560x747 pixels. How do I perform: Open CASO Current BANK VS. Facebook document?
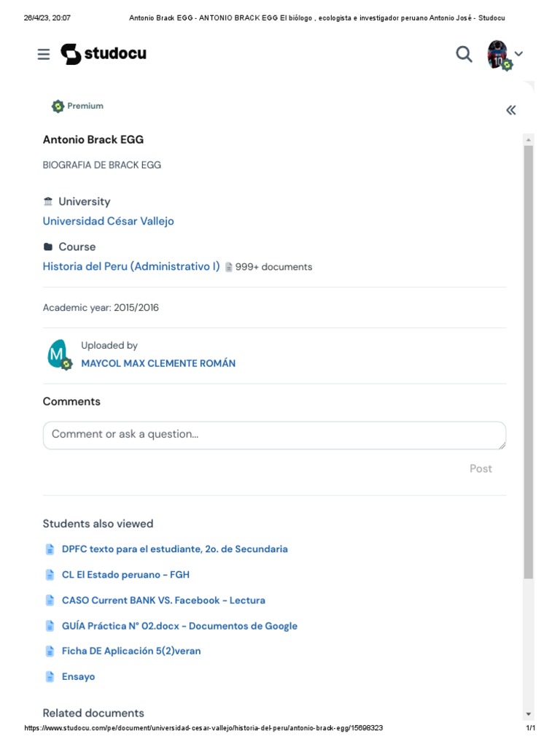(x=163, y=600)
